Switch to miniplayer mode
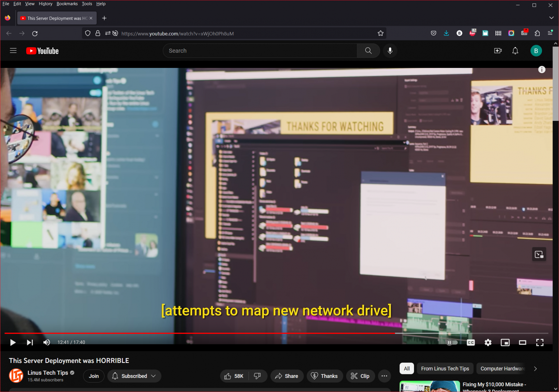559x392 pixels. 505,342
